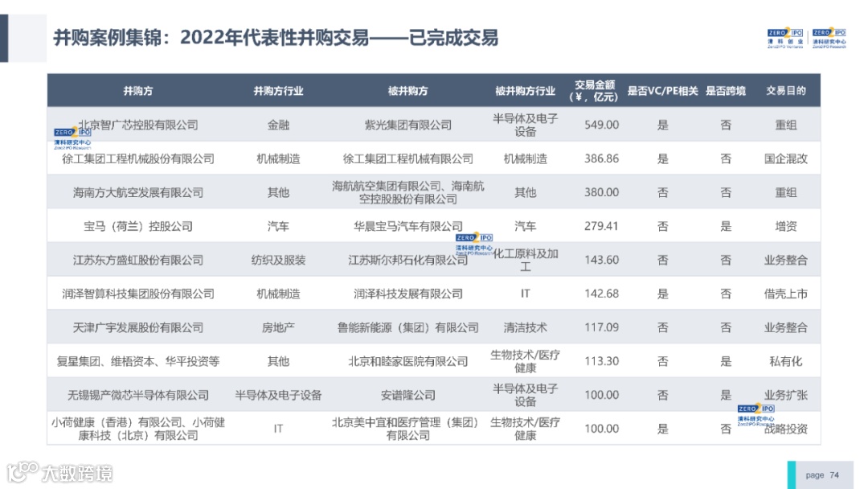This screenshot has height=489, width=868.
Task: Click the 是否跨境 column header
Action: [x=726, y=91]
